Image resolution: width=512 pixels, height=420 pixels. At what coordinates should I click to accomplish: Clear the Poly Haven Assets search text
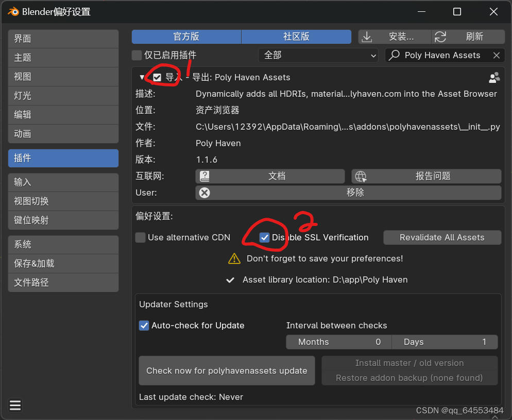point(497,55)
